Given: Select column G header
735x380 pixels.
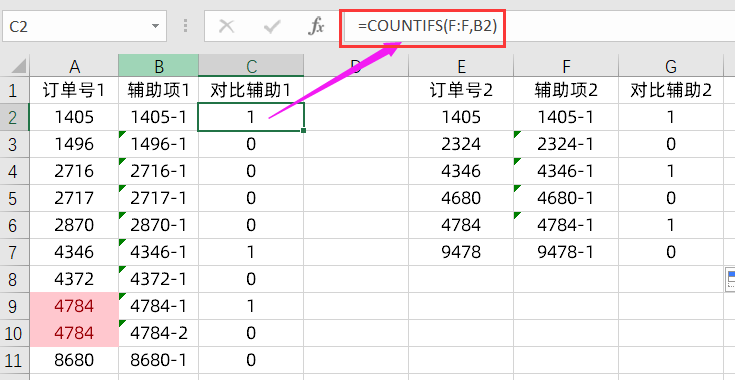Looking at the screenshot, I should 671,66.
